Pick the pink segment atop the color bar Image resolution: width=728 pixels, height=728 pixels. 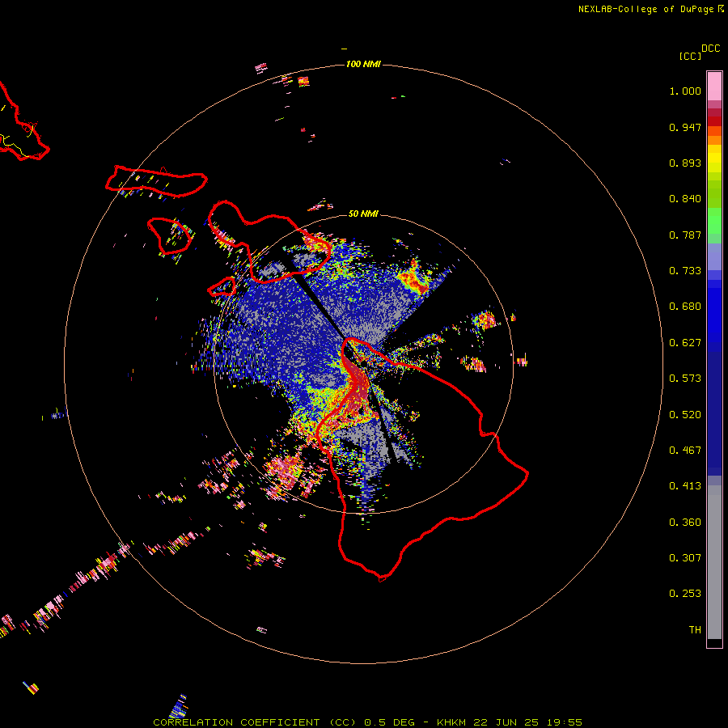click(x=714, y=86)
